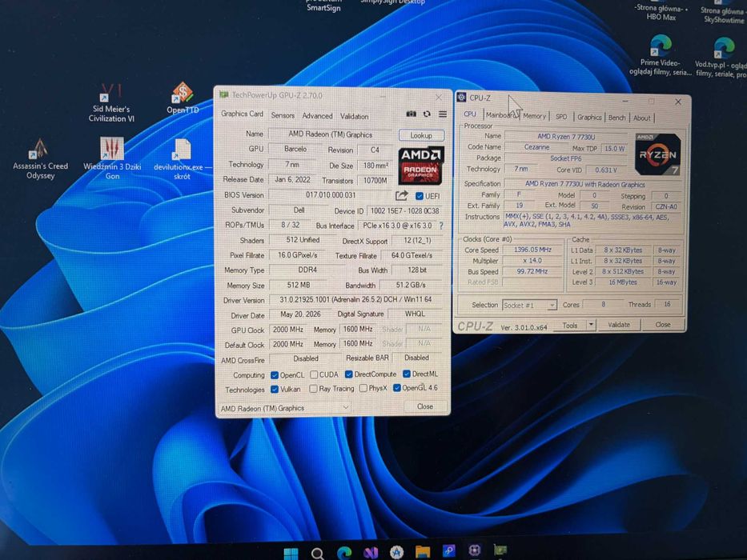Open File Explorer from the taskbar
Image resolution: width=747 pixels, height=560 pixels.
click(x=423, y=552)
